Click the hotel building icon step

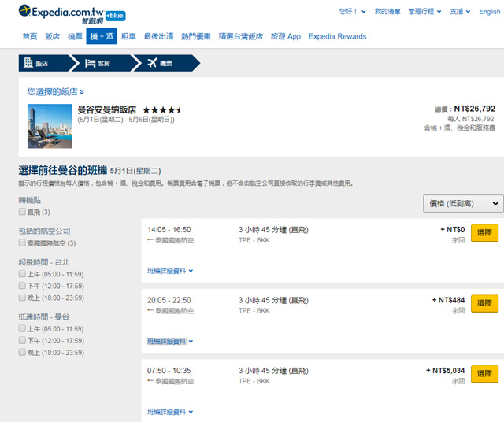tap(28, 63)
